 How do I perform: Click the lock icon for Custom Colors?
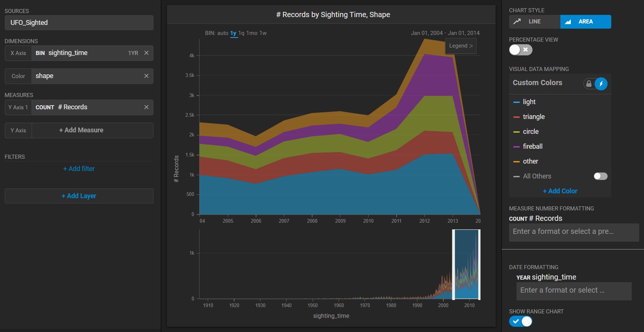coord(589,84)
